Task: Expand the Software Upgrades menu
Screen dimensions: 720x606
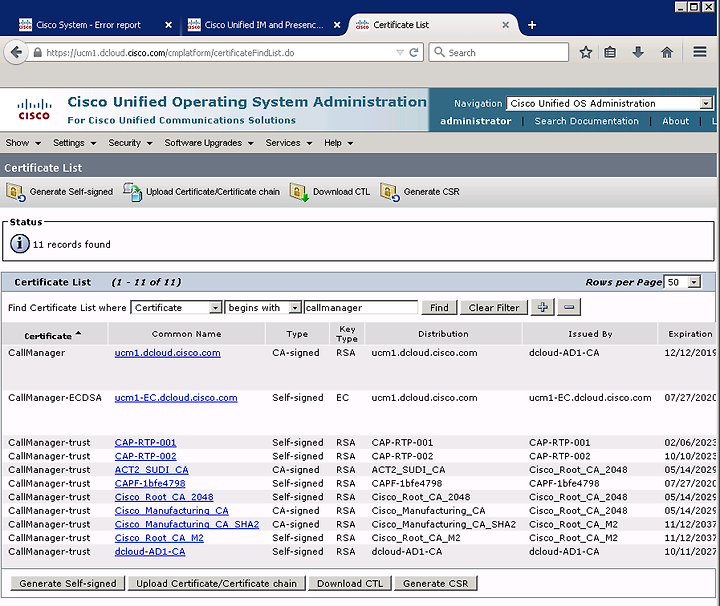Action: point(209,143)
